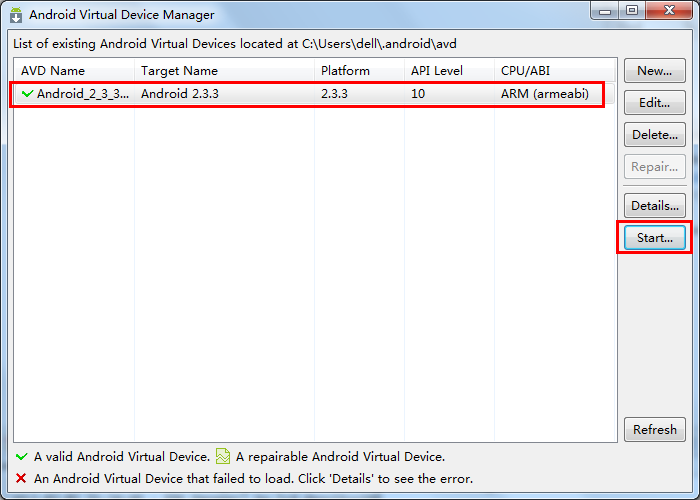The height and width of the screenshot is (500, 700).
Task: Open the Edit... dialog for the AVD
Action: click(x=654, y=103)
